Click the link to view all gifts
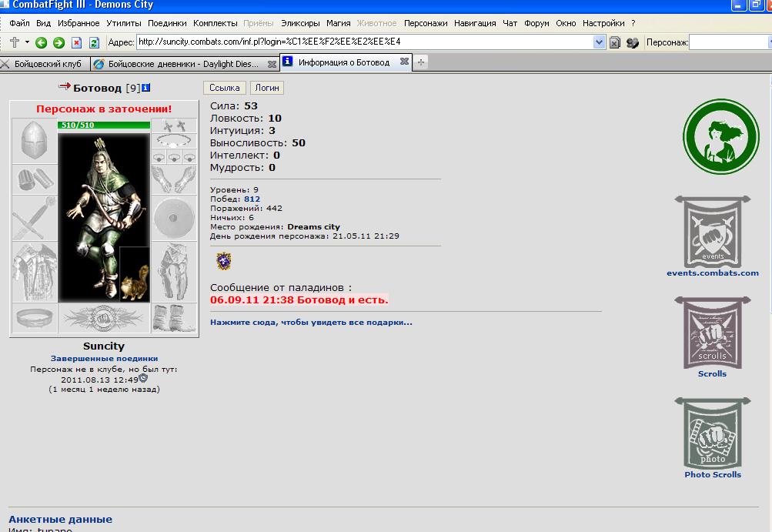The height and width of the screenshot is (532, 772). click(x=311, y=322)
